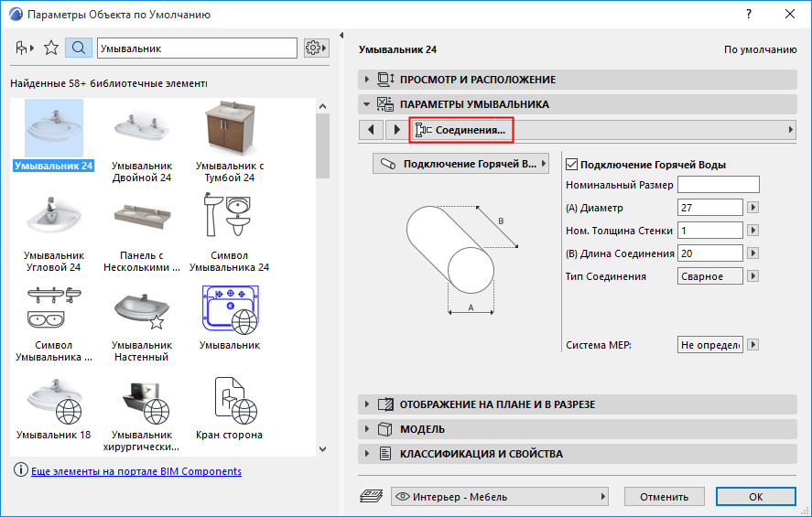Click Ном. Толщина Стенки value field
The image size is (812, 517).
click(x=710, y=231)
